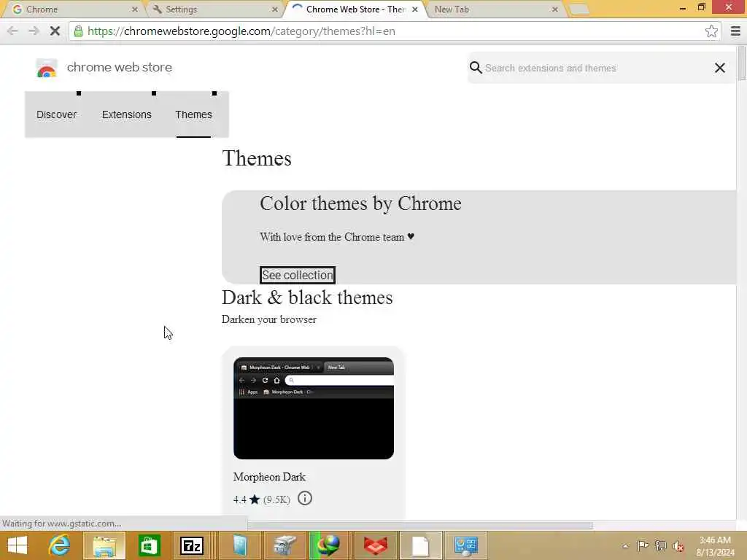The height and width of the screenshot is (560, 747).
Task: Close the New Tab tab
Action: tap(555, 9)
